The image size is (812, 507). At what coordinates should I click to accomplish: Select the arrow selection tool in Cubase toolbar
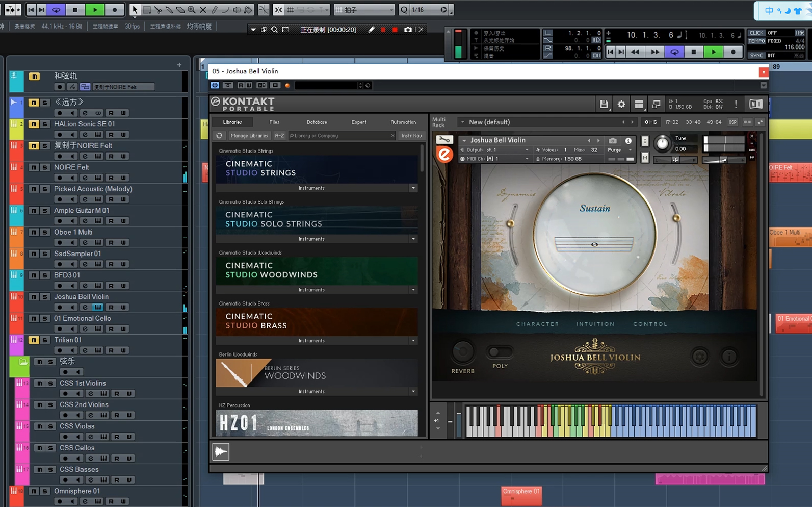[x=135, y=9]
